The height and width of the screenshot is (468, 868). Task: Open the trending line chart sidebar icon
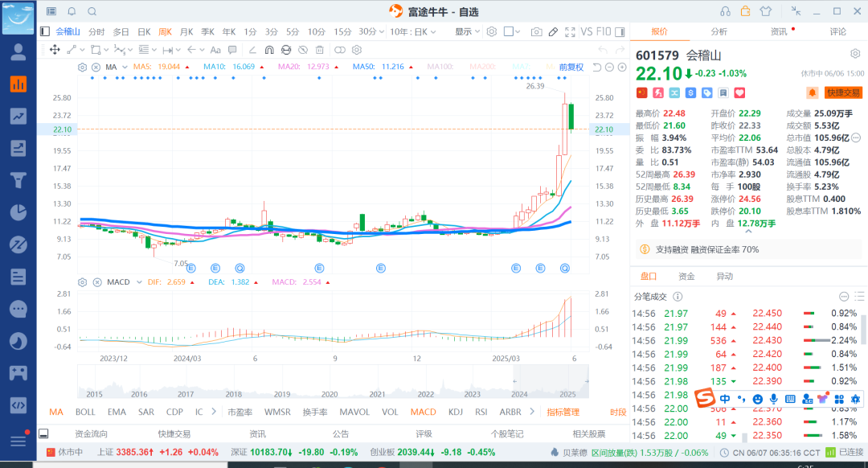(18, 116)
